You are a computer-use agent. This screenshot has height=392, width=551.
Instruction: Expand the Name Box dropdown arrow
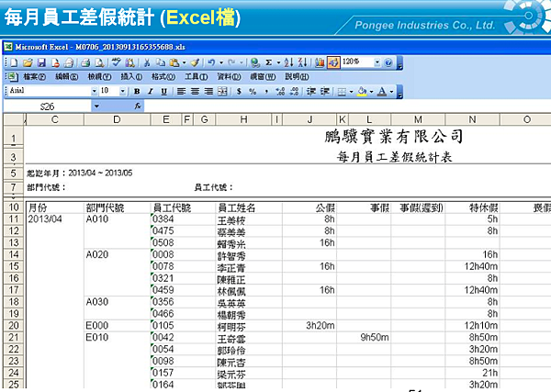[96, 106]
